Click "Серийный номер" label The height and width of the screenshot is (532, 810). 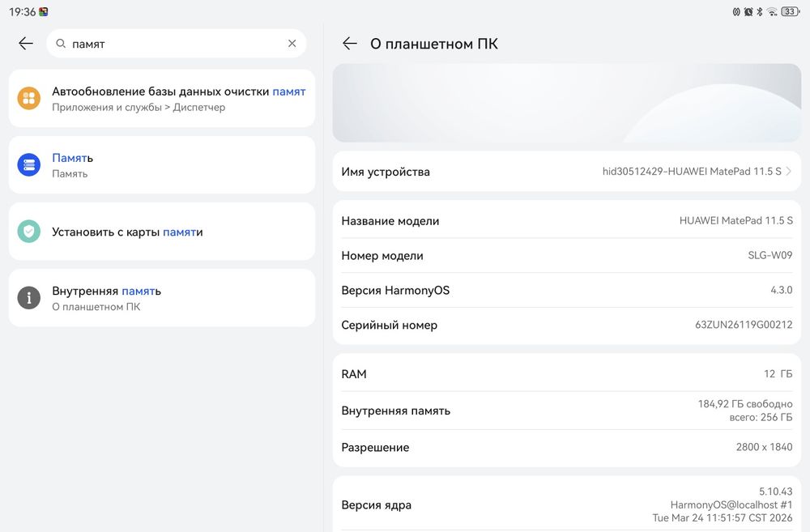tap(390, 325)
